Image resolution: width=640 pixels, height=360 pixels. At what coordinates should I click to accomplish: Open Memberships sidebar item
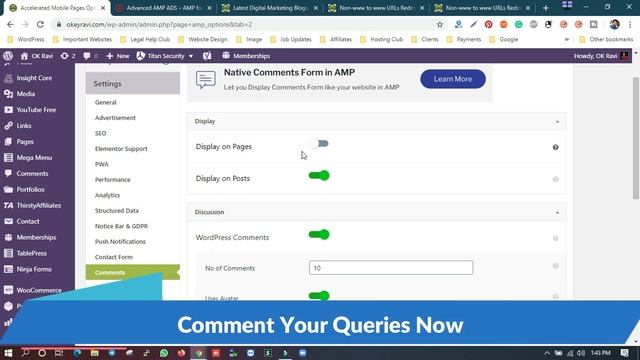(36, 237)
